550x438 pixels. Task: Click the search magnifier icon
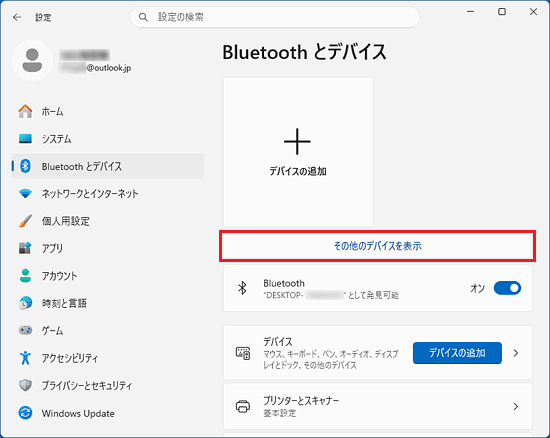(x=143, y=17)
